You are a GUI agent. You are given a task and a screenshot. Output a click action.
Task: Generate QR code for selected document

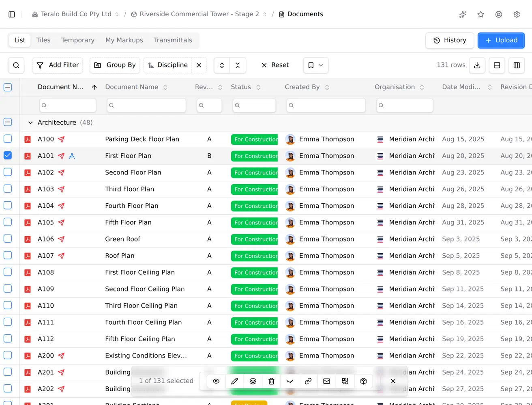coord(345,381)
